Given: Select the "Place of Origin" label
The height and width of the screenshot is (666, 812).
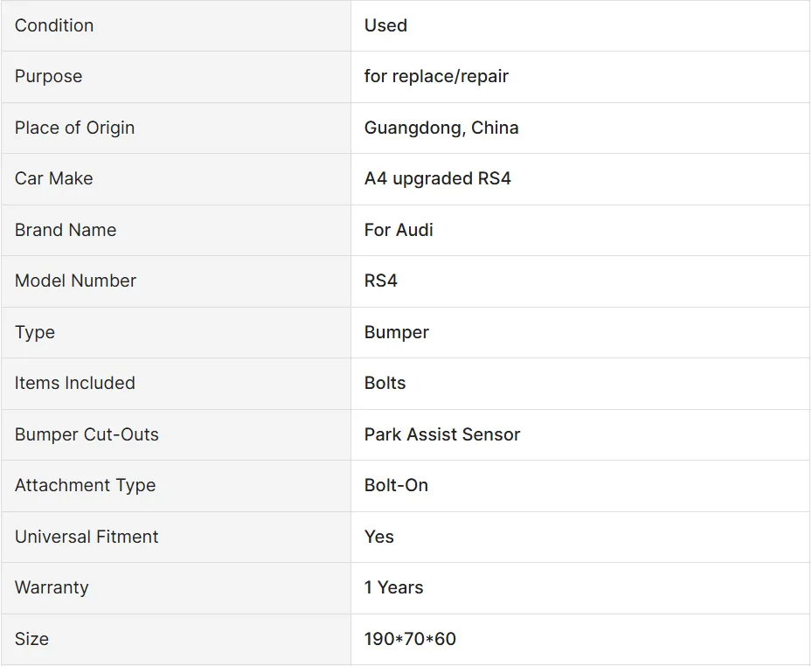Looking at the screenshot, I should point(74,128).
